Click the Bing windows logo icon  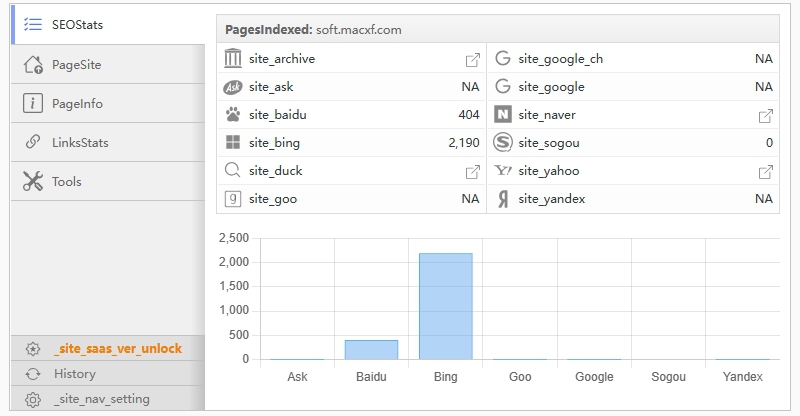coord(233,143)
